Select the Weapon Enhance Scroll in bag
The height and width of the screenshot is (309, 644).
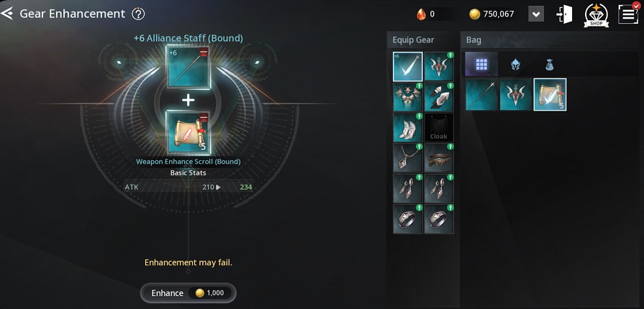[x=550, y=94]
